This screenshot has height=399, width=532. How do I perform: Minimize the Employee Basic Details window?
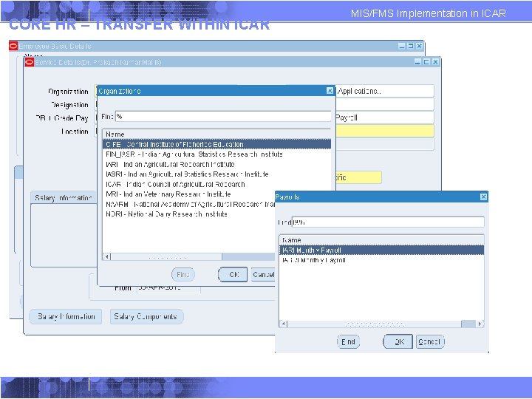coord(402,46)
